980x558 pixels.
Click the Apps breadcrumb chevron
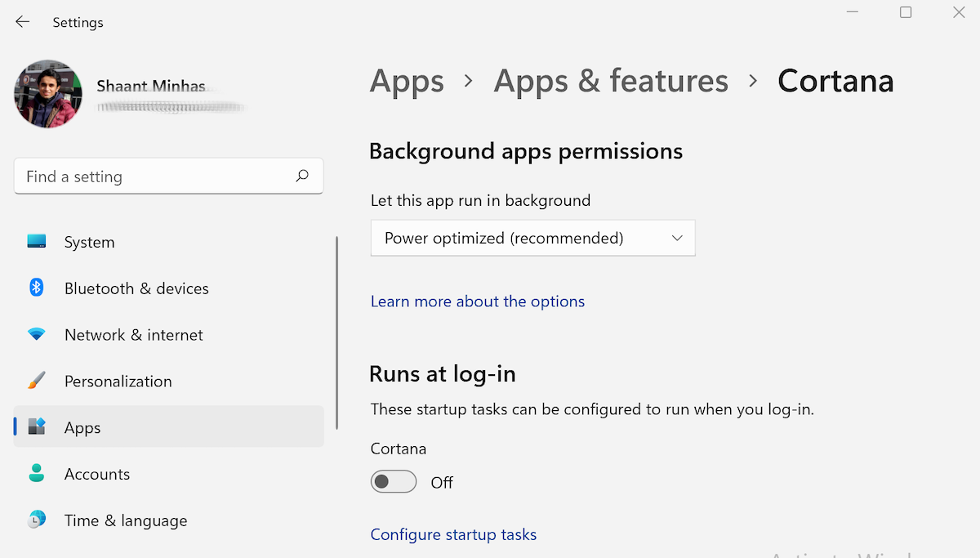coord(468,82)
